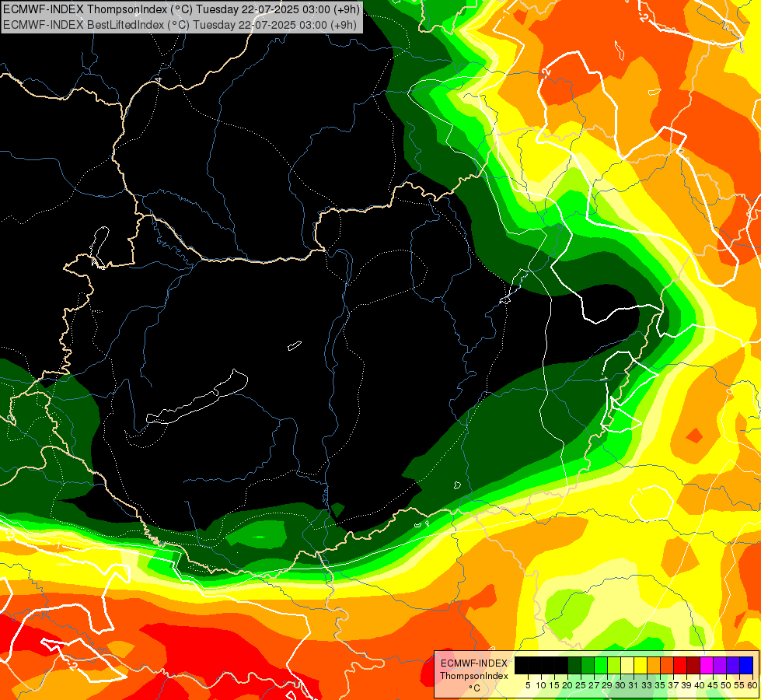Click the legend tick label 40
Viewport: 761px width, 700px height.
click(x=700, y=685)
